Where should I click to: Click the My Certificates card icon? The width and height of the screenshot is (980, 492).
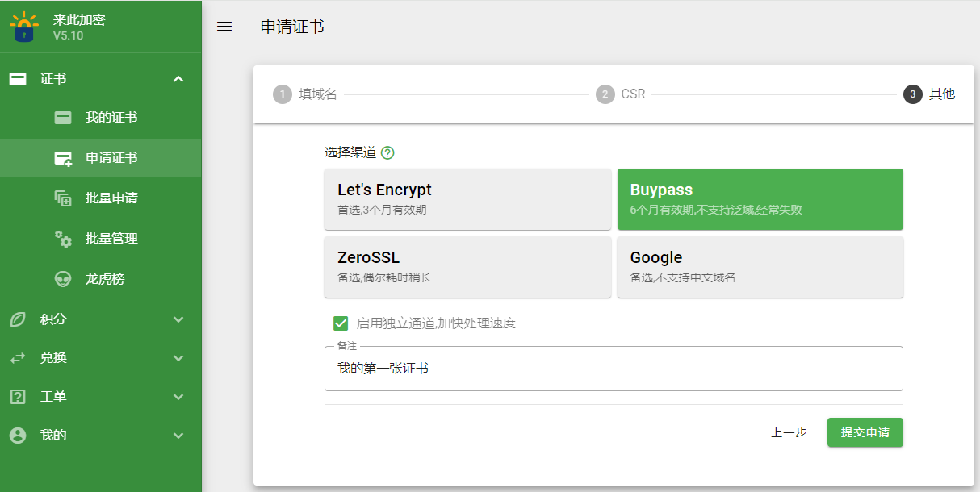(63, 118)
